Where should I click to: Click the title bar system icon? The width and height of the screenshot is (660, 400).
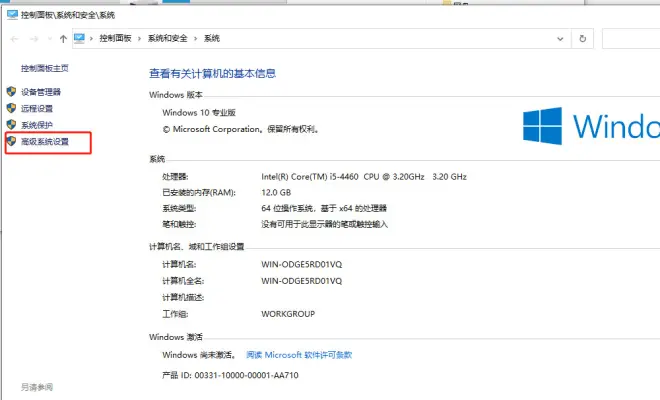pyautogui.click(x=13, y=15)
